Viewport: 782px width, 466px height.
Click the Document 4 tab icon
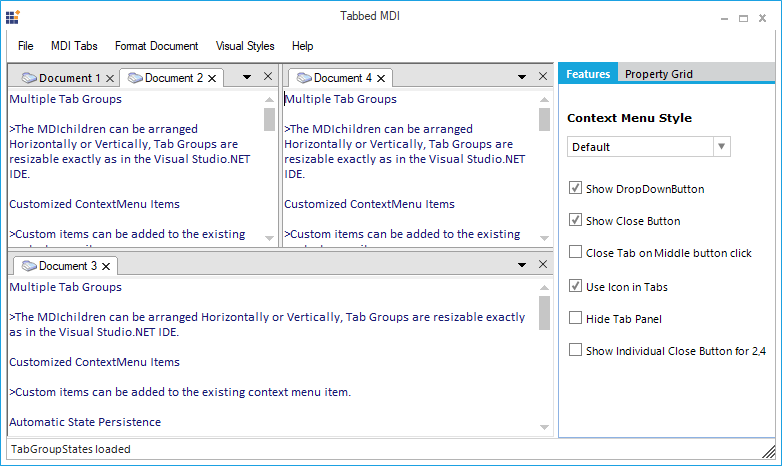[x=304, y=78]
